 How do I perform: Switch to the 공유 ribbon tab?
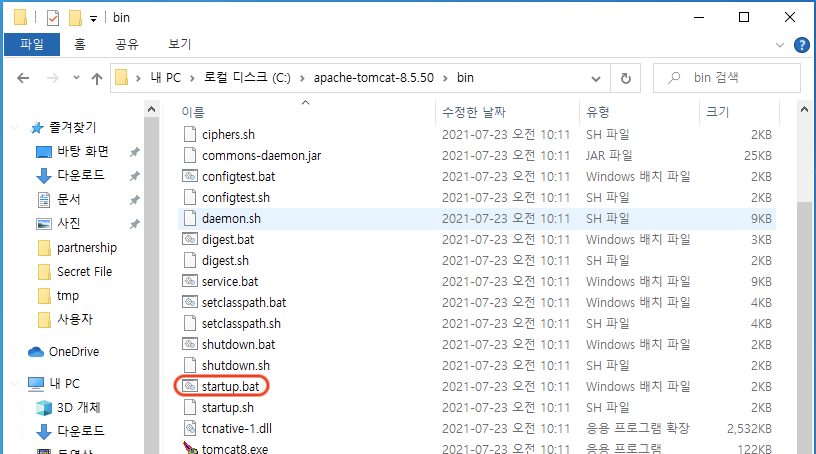[x=127, y=45]
